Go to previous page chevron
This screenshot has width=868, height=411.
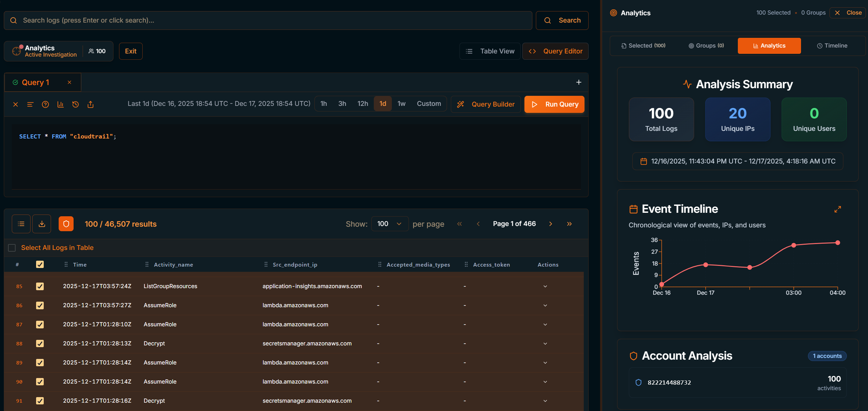tap(478, 224)
